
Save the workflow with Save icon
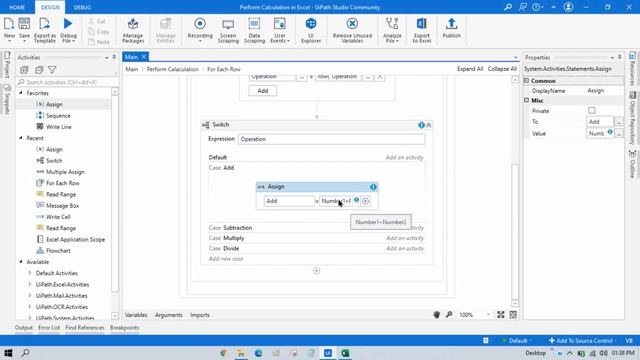click(24, 24)
